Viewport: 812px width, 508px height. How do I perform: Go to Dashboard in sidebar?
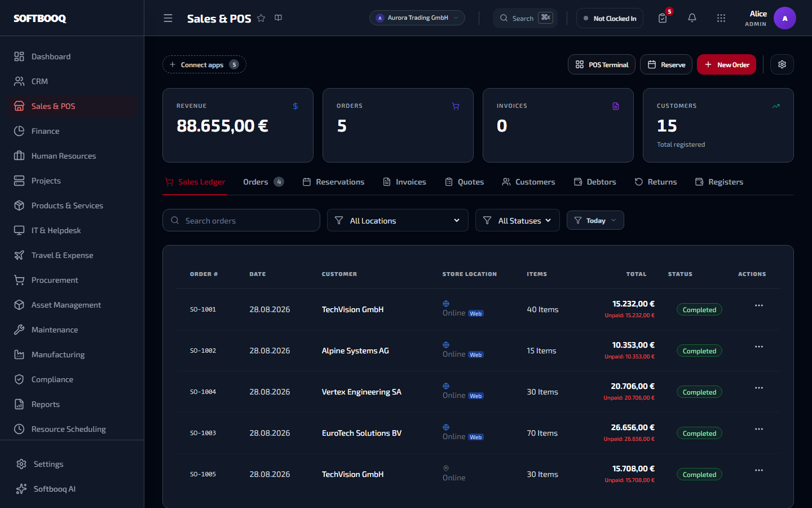pos(72,56)
